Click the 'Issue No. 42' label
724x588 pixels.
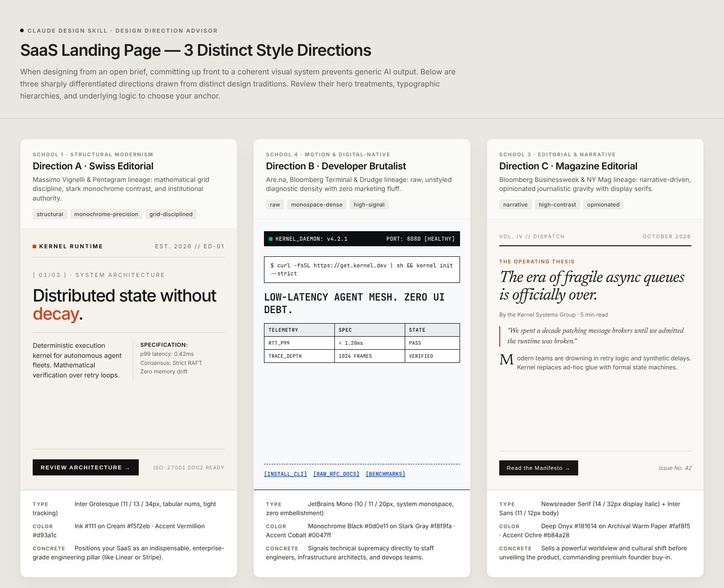pyautogui.click(x=675, y=468)
